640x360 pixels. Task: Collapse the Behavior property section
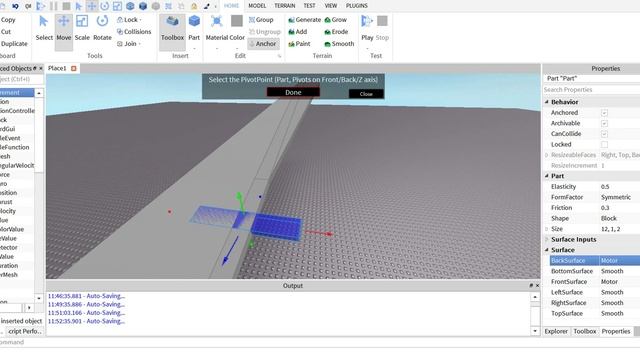(547, 102)
